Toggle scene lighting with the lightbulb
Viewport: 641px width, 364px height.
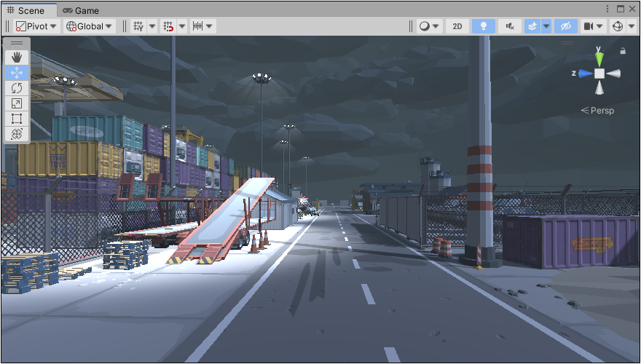coord(483,26)
